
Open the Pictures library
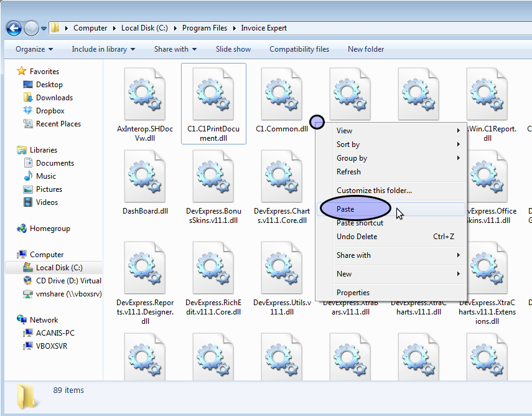pos(49,189)
